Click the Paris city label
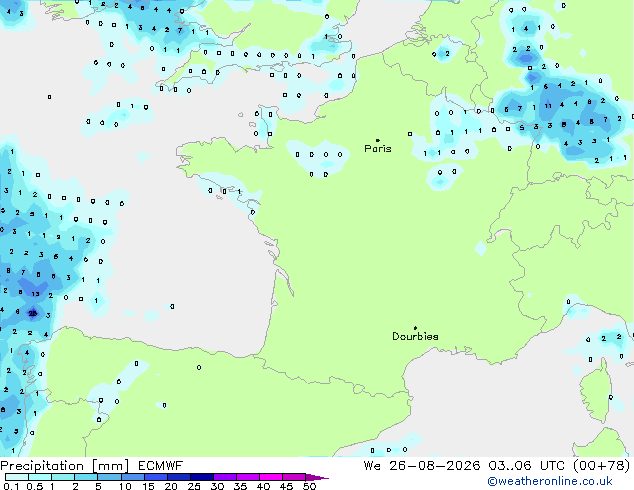The image size is (634, 490). tap(378, 149)
